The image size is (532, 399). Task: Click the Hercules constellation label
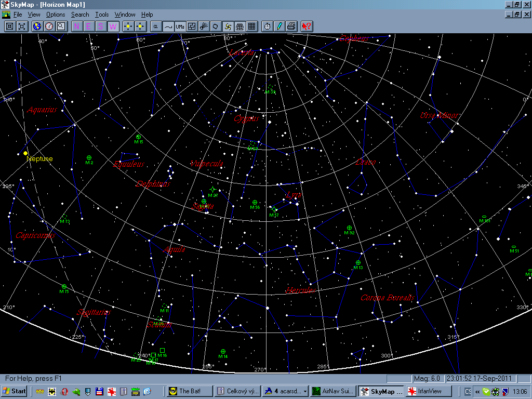pos(301,290)
